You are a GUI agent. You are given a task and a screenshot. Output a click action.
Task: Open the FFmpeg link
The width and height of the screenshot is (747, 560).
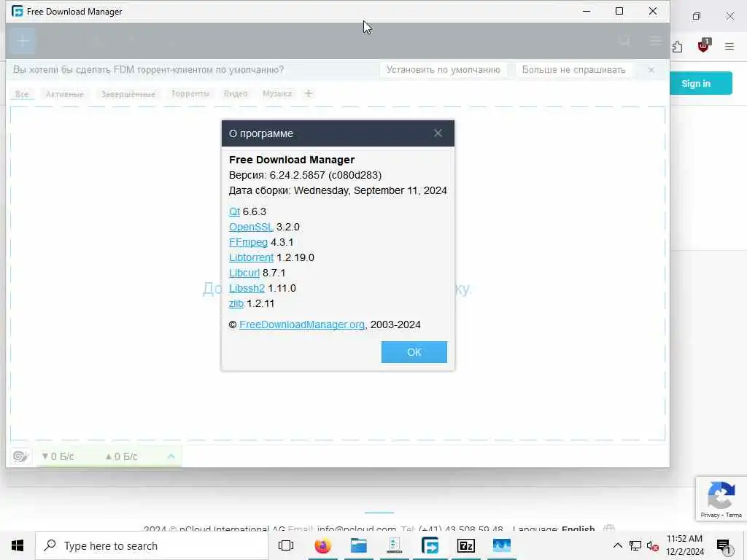coord(248,242)
